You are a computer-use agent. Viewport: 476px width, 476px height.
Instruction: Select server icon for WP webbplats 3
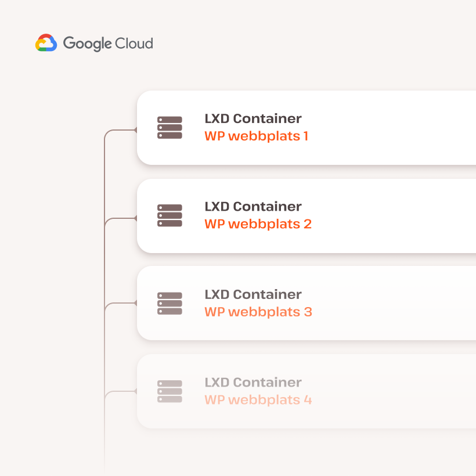(170, 303)
